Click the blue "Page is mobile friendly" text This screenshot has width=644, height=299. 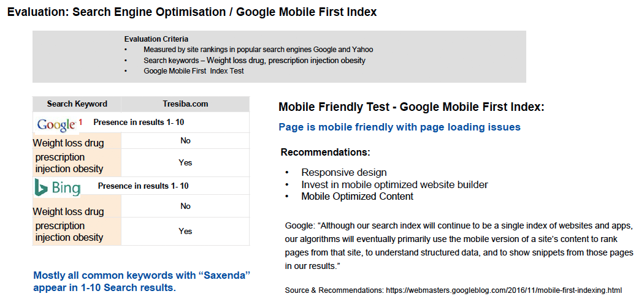[399, 127]
